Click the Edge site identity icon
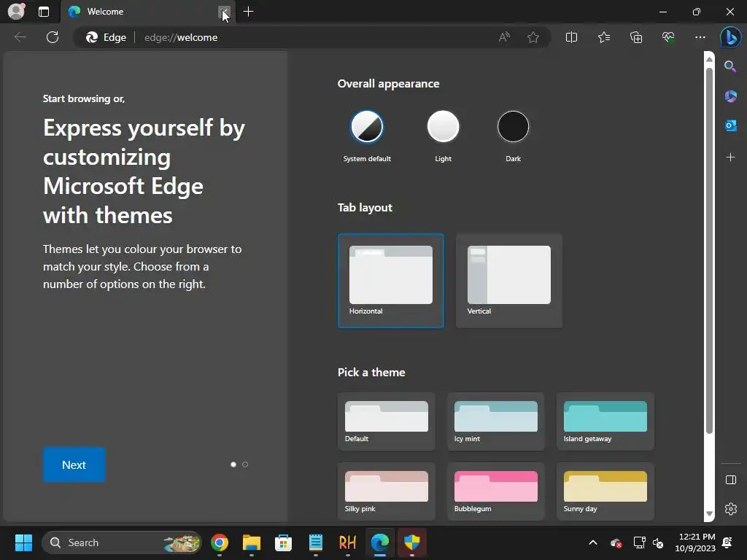Image resolution: width=747 pixels, height=560 pixels. (106, 37)
